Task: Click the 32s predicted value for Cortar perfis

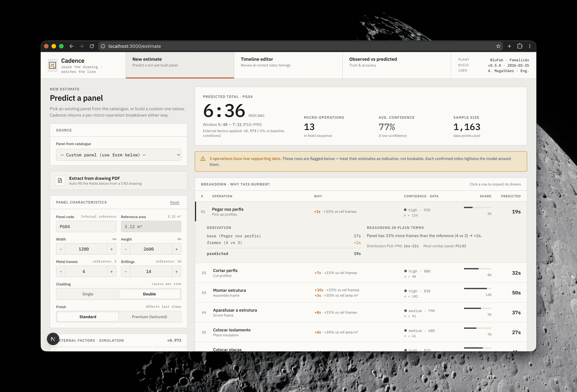Action: pyautogui.click(x=516, y=273)
